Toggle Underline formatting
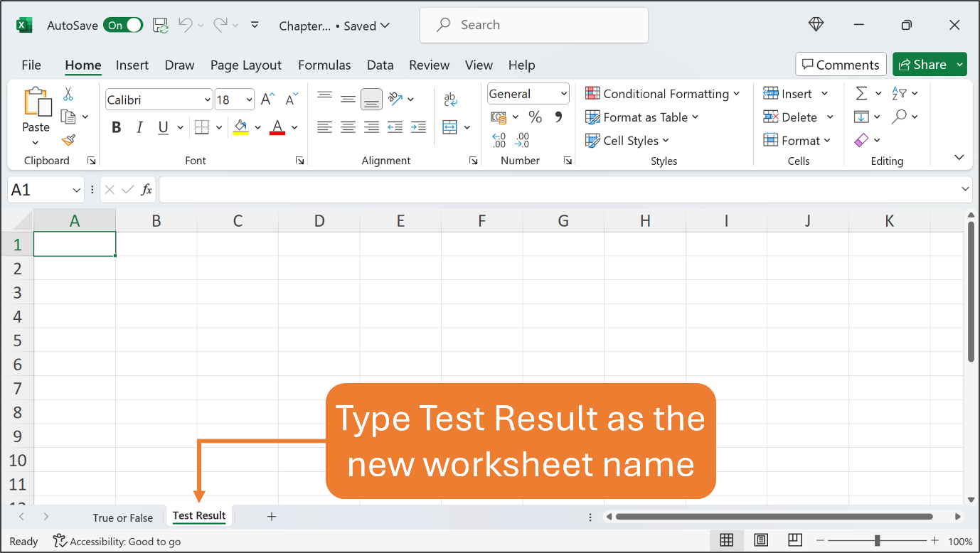 [x=163, y=127]
